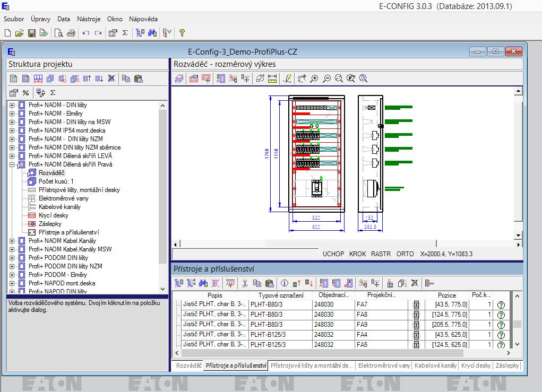Click the layers icon in drawing toolbar
The height and width of the screenshot is (392, 542).
(x=179, y=79)
